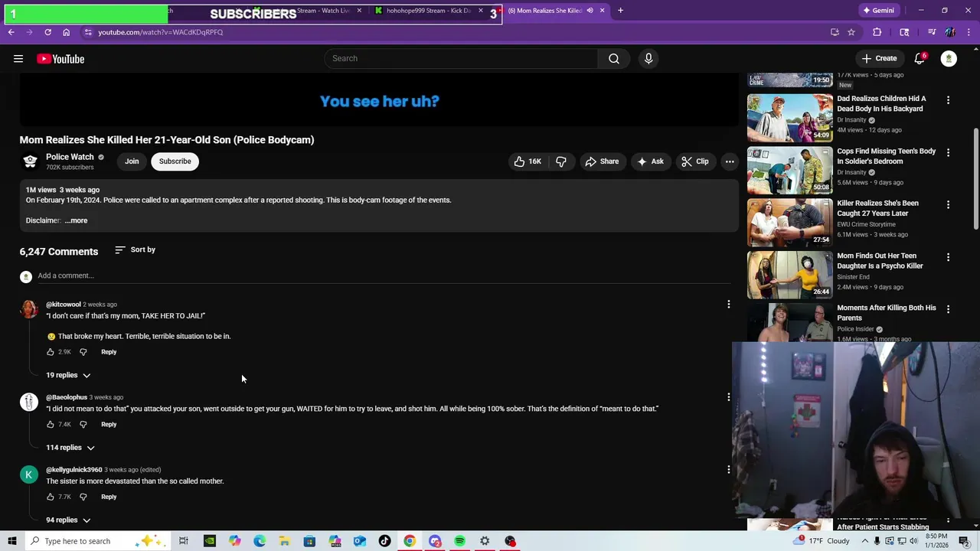The height and width of the screenshot is (551, 980).
Task: Open Chrome extensions puzzle icon
Action: click(x=877, y=32)
